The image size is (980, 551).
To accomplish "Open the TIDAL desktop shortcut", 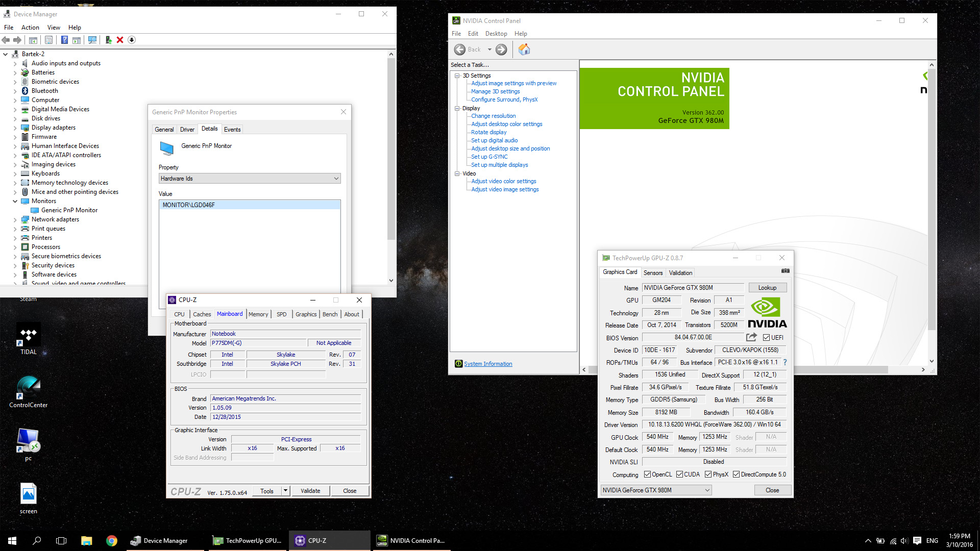I will coord(29,339).
